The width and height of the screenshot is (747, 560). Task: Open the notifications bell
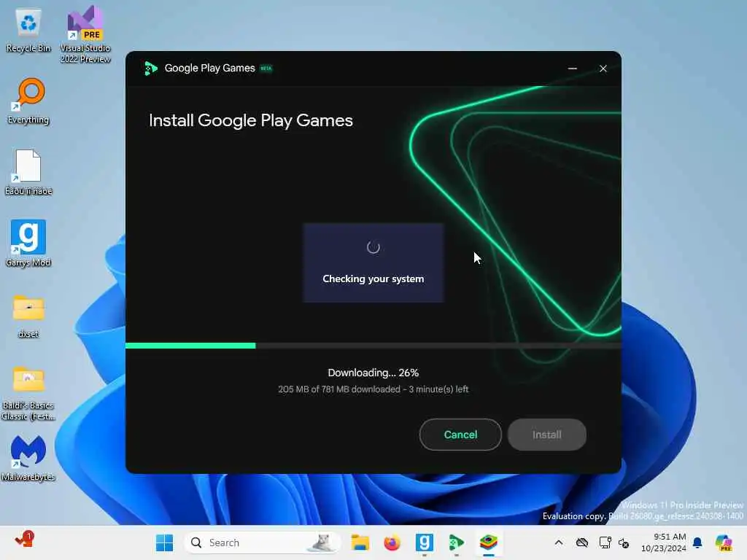coord(697,542)
